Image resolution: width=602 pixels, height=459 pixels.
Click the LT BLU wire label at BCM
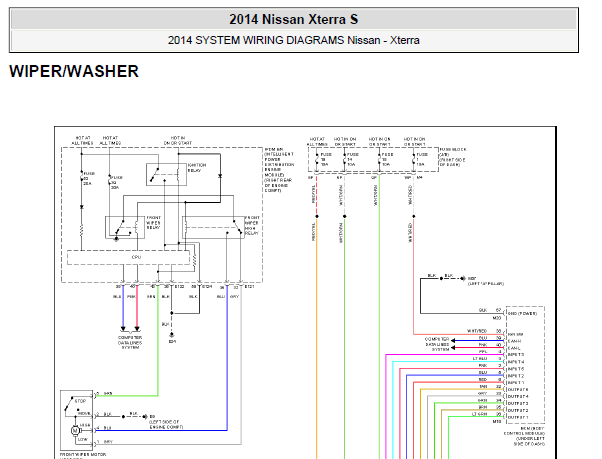coord(480,358)
